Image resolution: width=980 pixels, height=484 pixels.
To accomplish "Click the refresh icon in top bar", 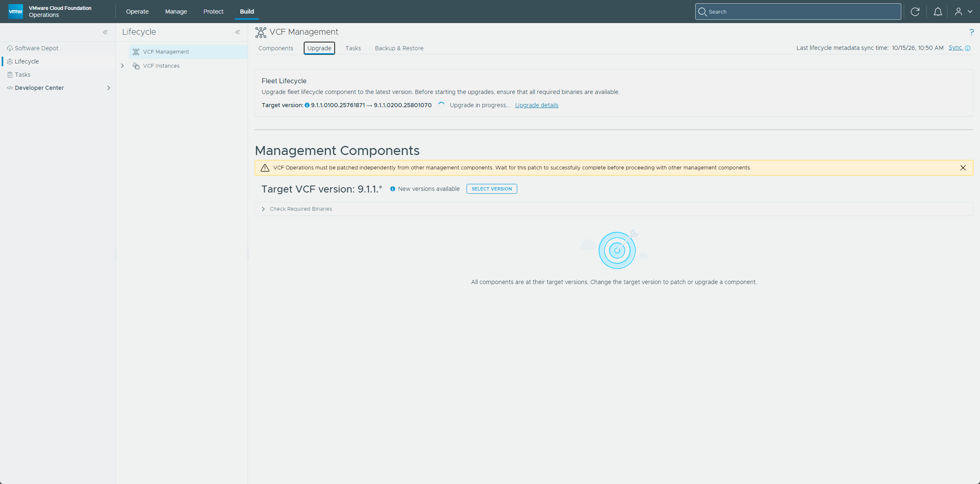I will tap(915, 12).
